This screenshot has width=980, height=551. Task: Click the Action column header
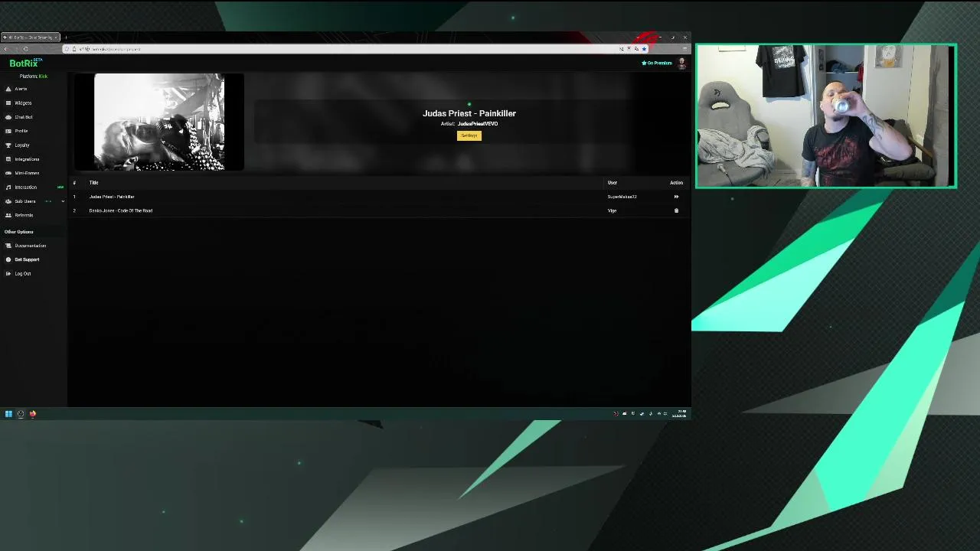coord(676,183)
